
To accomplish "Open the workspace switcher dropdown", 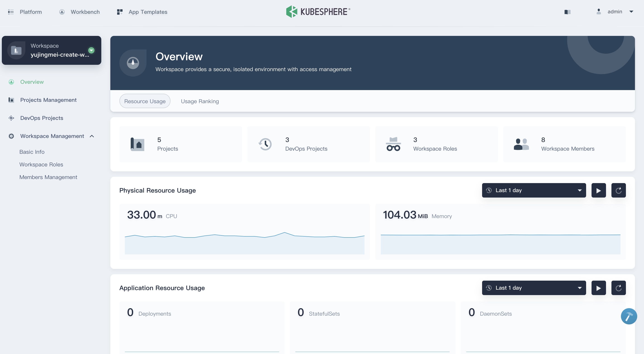I will click(x=91, y=50).
